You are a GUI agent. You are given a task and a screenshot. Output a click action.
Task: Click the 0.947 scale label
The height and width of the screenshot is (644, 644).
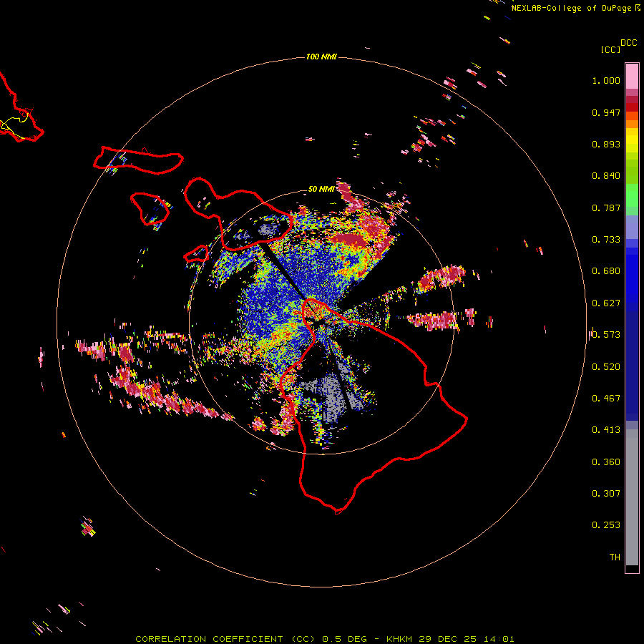606,112
